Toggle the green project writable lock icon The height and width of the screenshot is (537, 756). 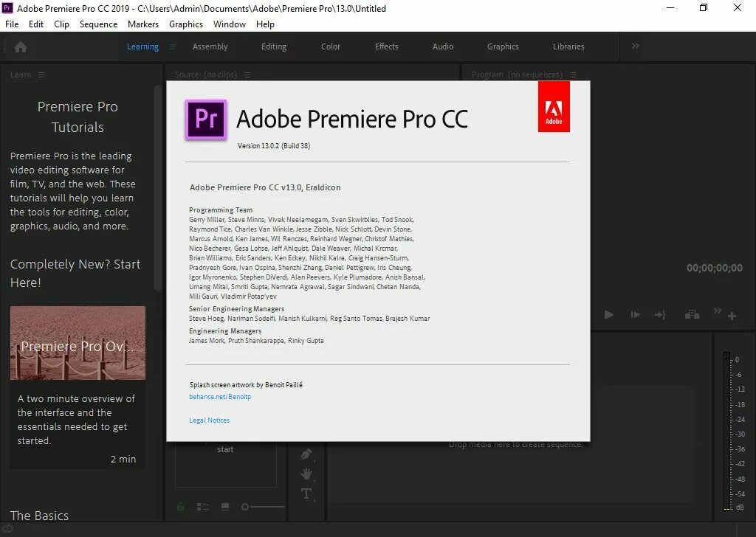(x=180, y=507)
